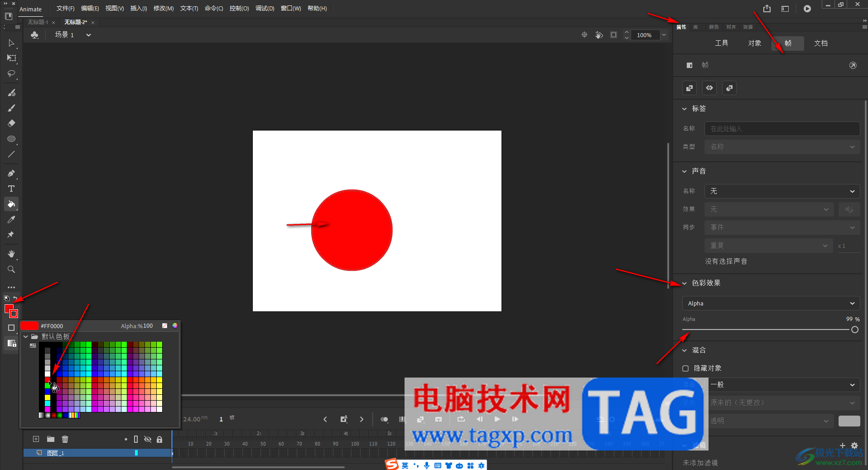
Task: Click the Test Movie play icon
Action: pos(807,9)
